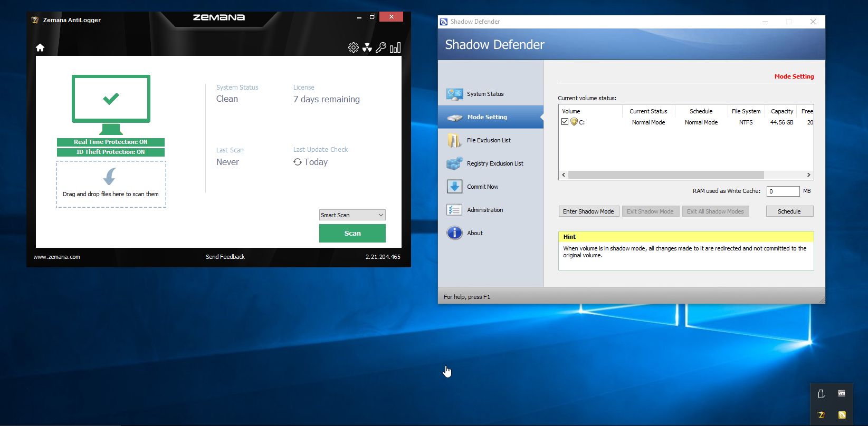
Task: Open the Schedule button in Shadow Defender
Action: point(789,211)
